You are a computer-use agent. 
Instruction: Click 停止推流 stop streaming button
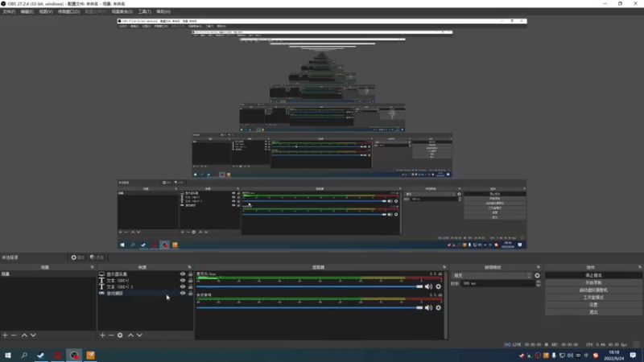pyautogui.click(x=593, y=275)
